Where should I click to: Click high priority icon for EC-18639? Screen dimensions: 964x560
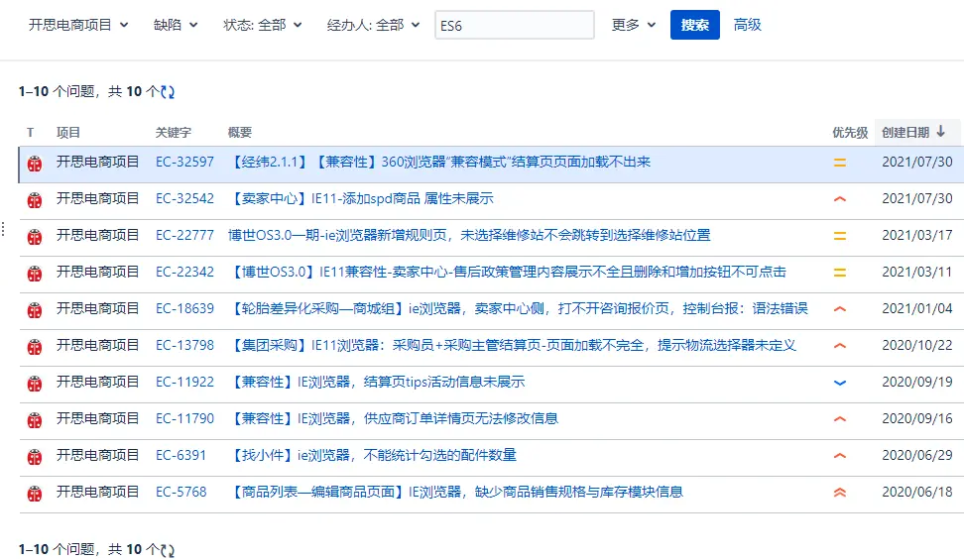coord(840,309)
